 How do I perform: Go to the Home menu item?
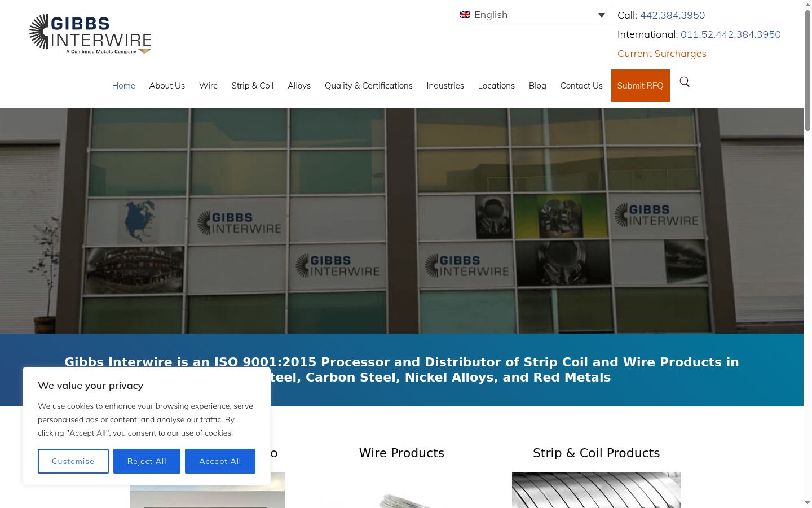click(123, 86)
